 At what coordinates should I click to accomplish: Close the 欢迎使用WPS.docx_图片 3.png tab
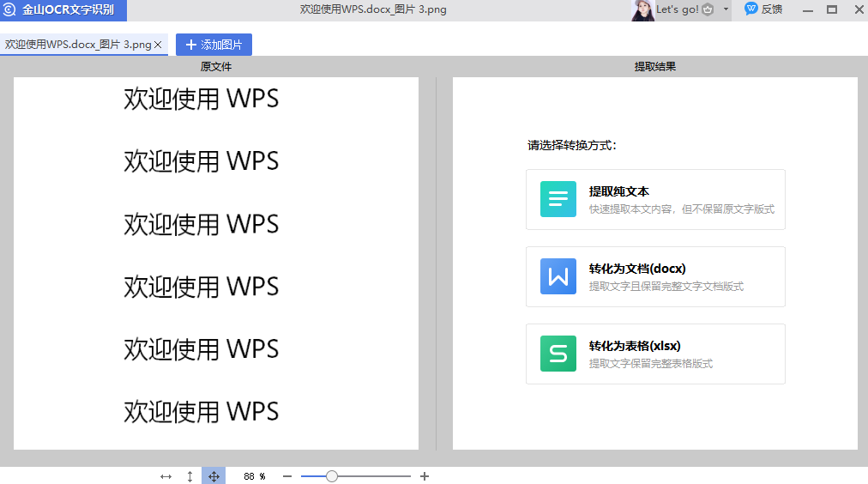pos(158,45)
